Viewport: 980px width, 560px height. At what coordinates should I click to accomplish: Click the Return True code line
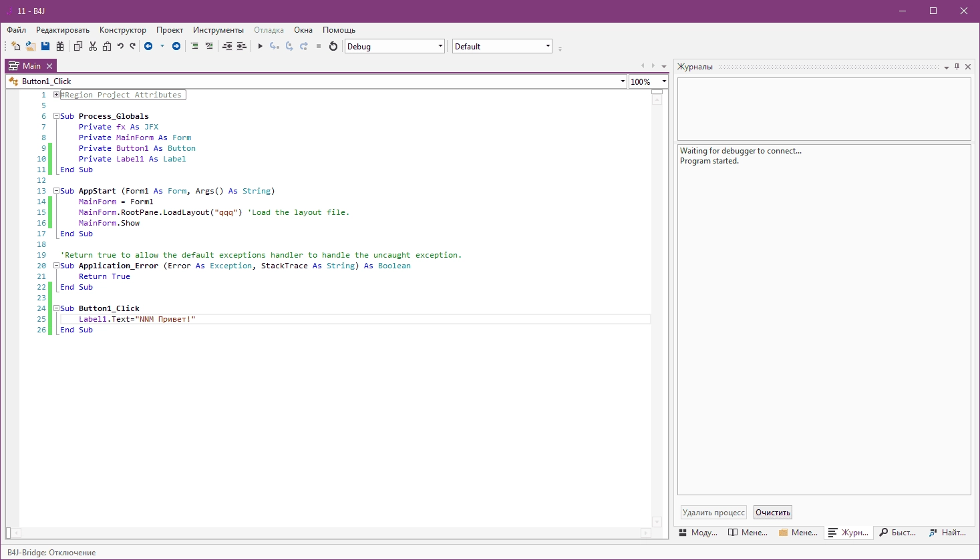tap(104, 276)
